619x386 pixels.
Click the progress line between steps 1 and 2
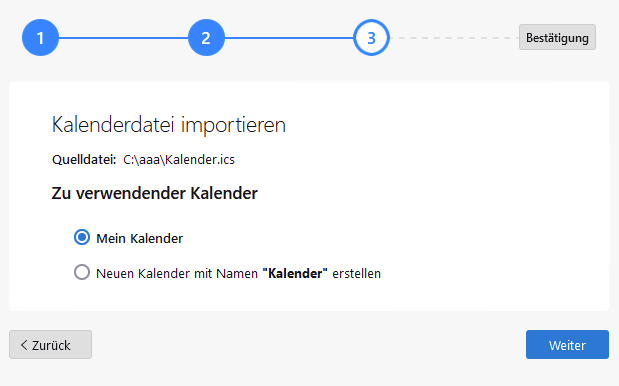(123, 38)
